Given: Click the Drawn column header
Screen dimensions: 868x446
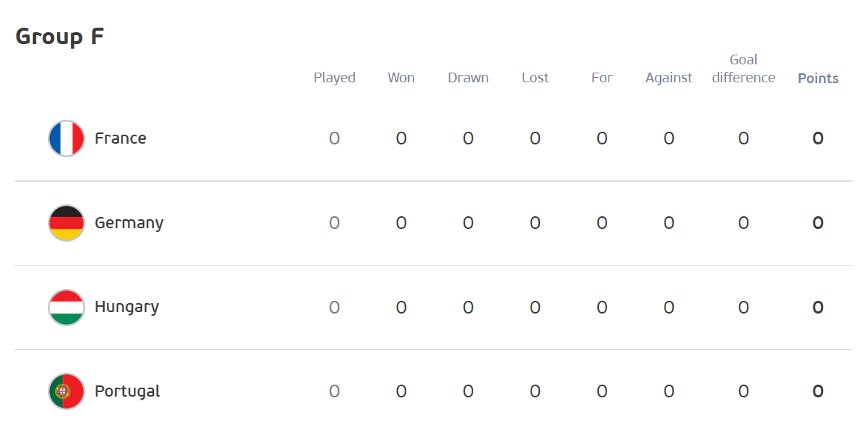Looking at the screenshot, I should click(468, 78).
